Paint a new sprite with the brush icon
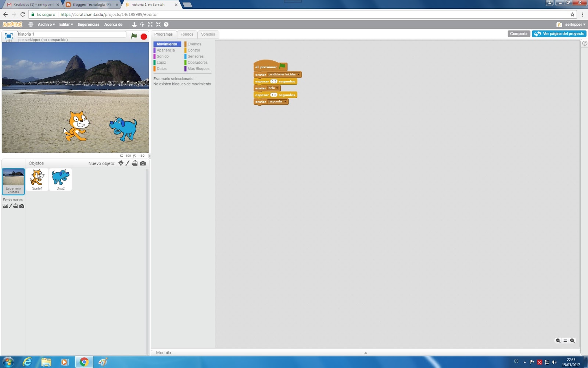The width and height of the screenshot is (588, 368). [x=128, y=163]
